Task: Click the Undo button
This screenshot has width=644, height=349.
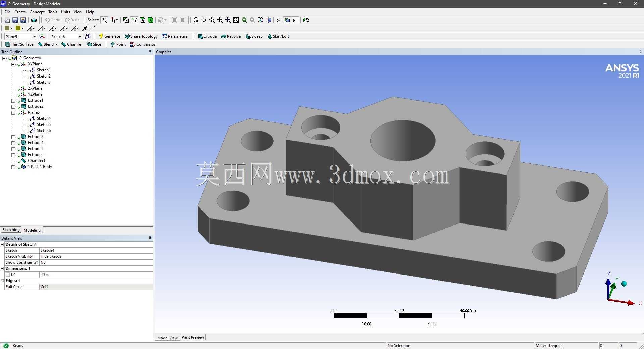Action: click(53, 20)
